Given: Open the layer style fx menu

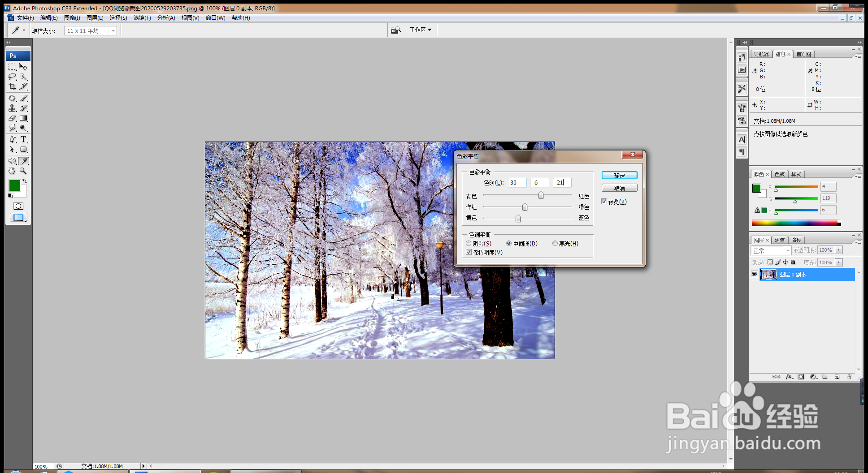Looking at the screenshot, I should pyautogui.click(x=789, y=377).
